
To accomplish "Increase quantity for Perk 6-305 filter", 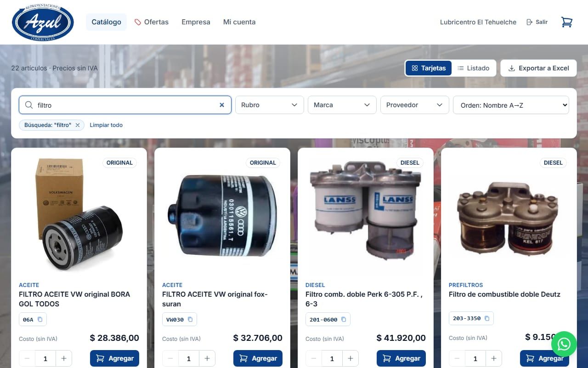I will (x=351, y=358).
